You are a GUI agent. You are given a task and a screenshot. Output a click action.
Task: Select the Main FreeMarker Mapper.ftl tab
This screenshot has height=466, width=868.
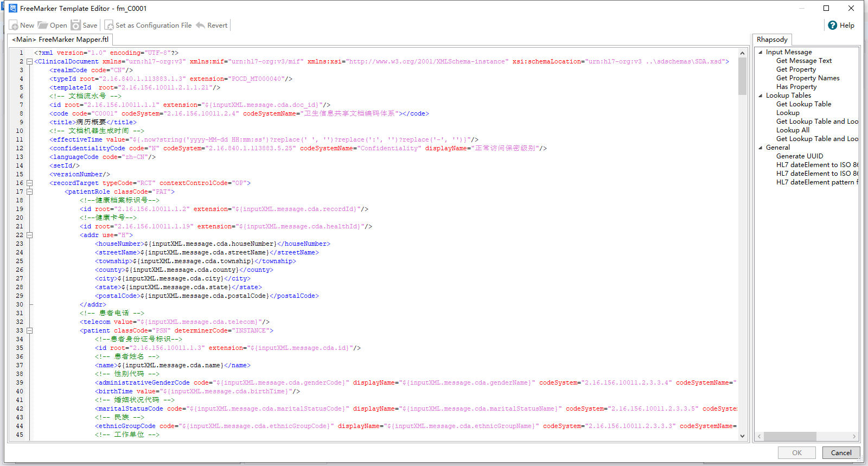coord(60,40)
